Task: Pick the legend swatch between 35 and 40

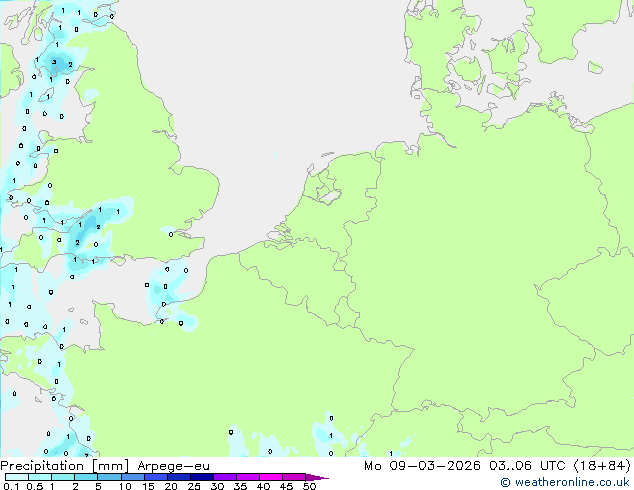Action: point(247,477)
